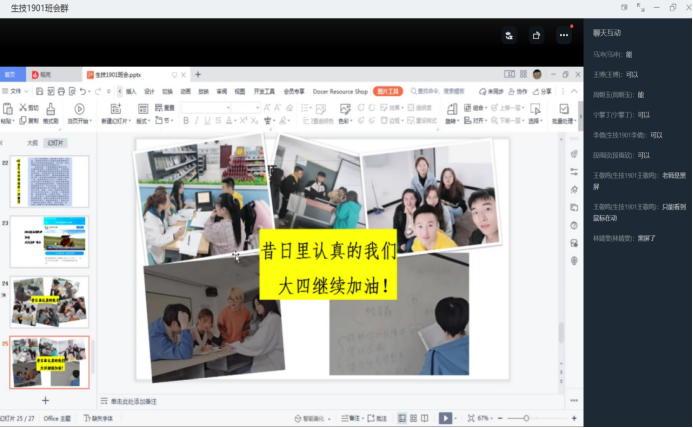Click the 协作 collaborate button
The image size is (693, 428).
click(x=519, y=91)
